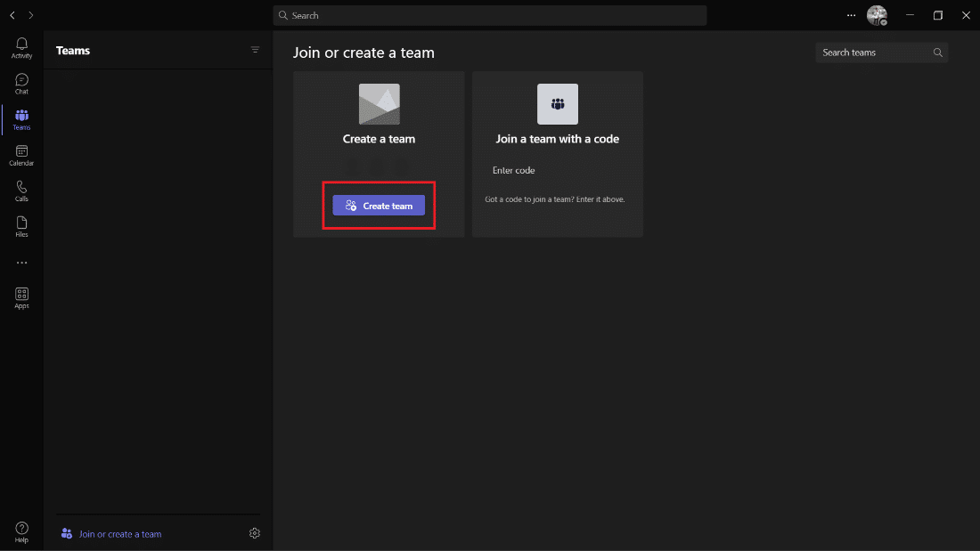Image resolution: width=980 pixels, height=551 pixels.
Task: Open the profile avatar menu
Action: point(877,15)
